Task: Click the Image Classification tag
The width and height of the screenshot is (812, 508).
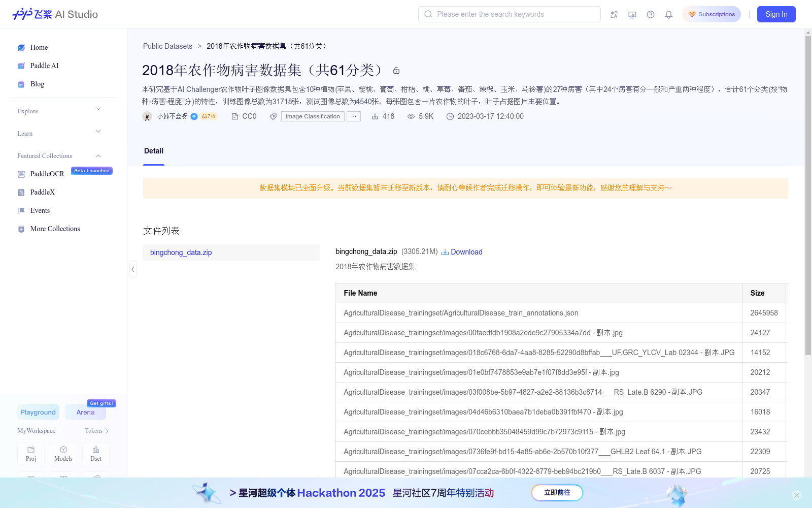Action: 313,116
